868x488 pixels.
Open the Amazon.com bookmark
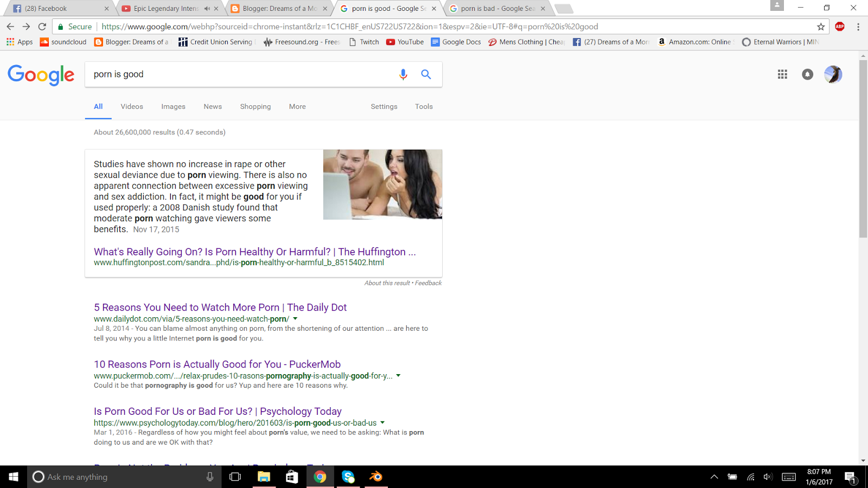pyautogui.click(x=694, y=42)
